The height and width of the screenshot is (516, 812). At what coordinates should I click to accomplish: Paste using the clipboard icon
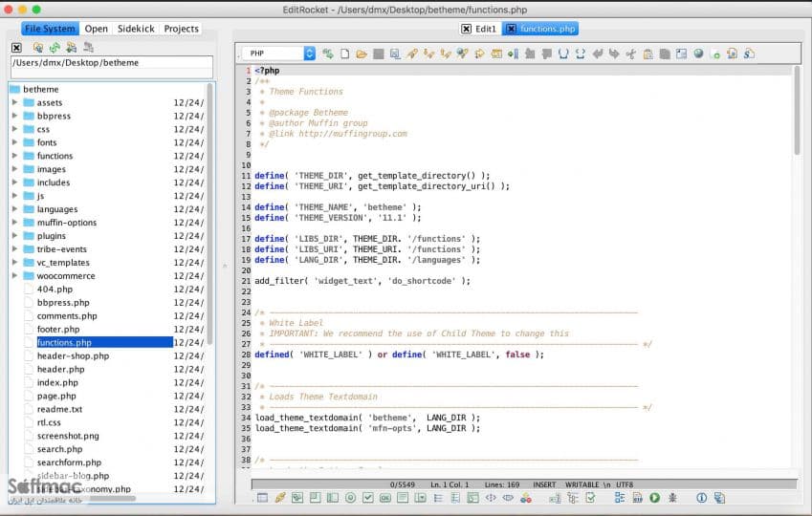pos(647,54)
